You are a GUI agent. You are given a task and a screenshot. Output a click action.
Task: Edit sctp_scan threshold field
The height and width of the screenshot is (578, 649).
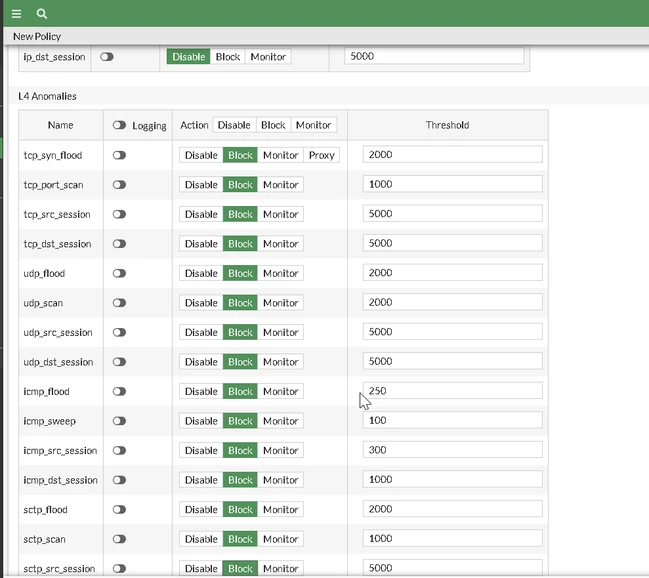tap(453, 538)
